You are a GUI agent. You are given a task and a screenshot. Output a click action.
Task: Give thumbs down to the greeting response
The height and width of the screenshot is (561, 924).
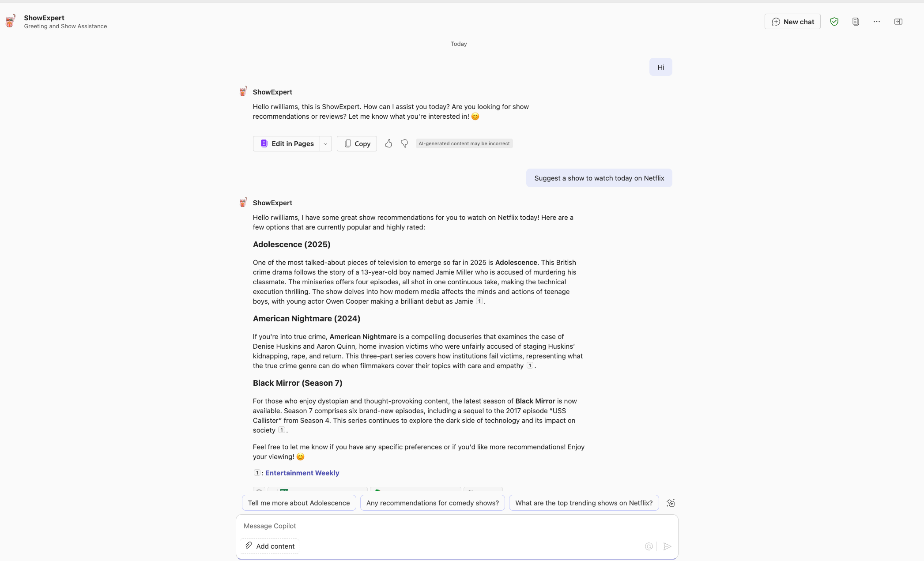(x=404, y=143)
